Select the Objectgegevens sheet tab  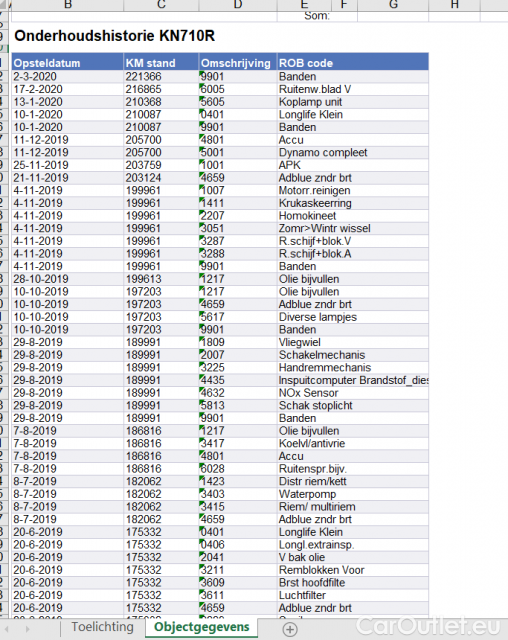click(202, 627)
